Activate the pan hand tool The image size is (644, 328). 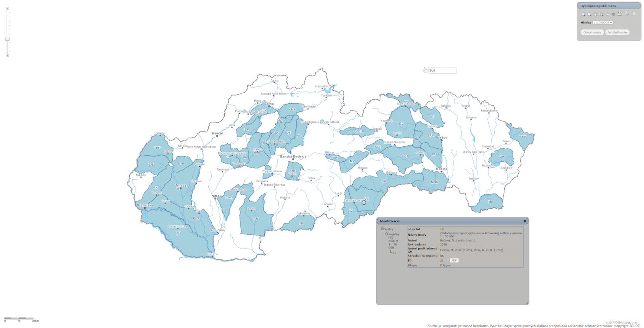tap(595, 14)
